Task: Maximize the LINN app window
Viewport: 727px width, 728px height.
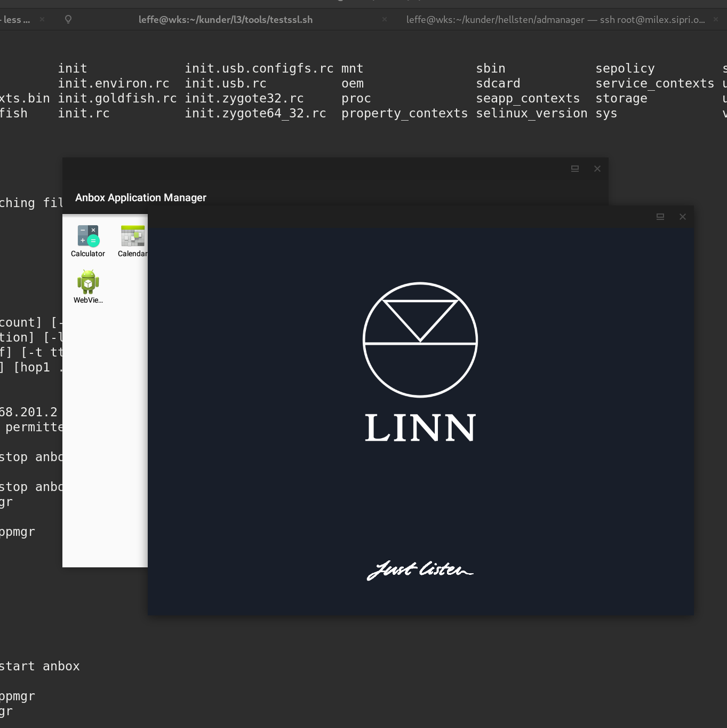Action: click(x=660, y=217)
